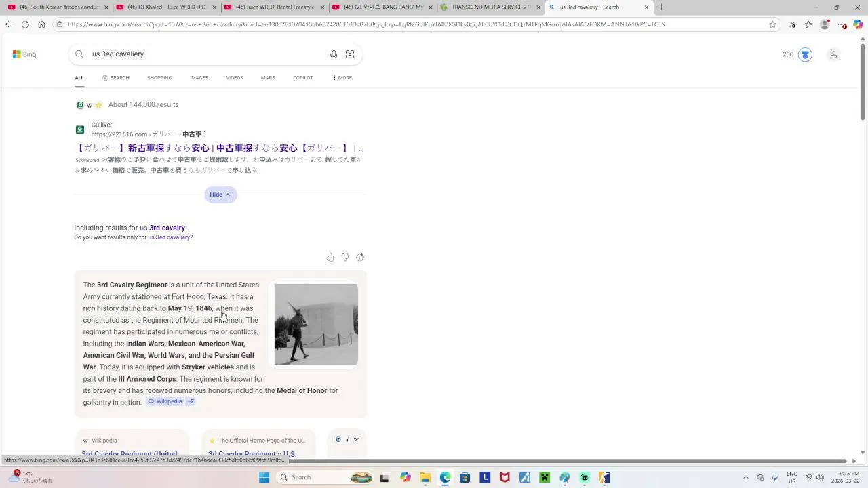The width and height of the screenshot is (868, 488).
Task: Open the MAPS results tab
Action: coord(268,78)
